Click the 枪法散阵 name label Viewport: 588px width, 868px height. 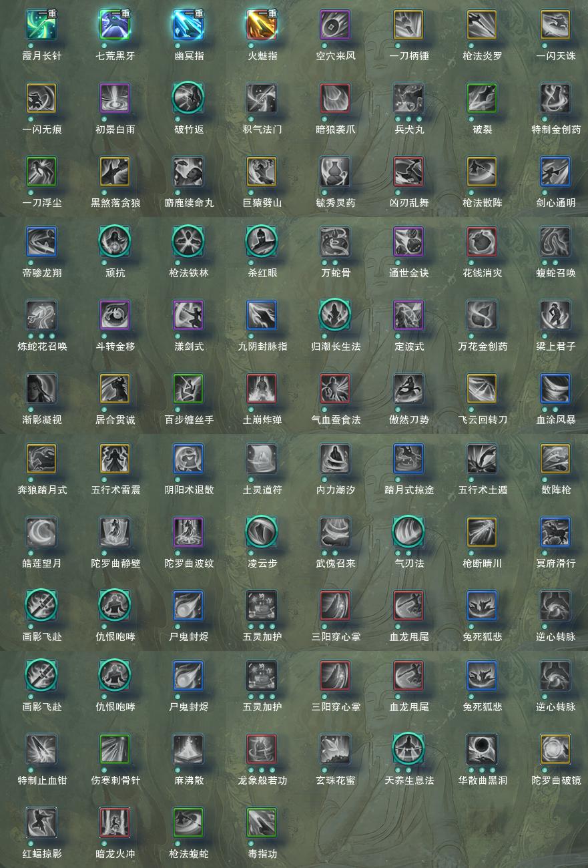pos(483,202)
